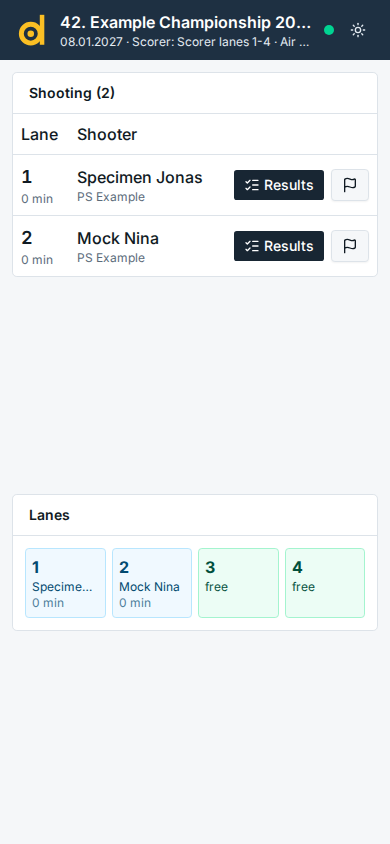The width and height of the screenshot is (390, 844).
Task: Toggle the light/dark theme sun icon
Action: coord(358,30)
